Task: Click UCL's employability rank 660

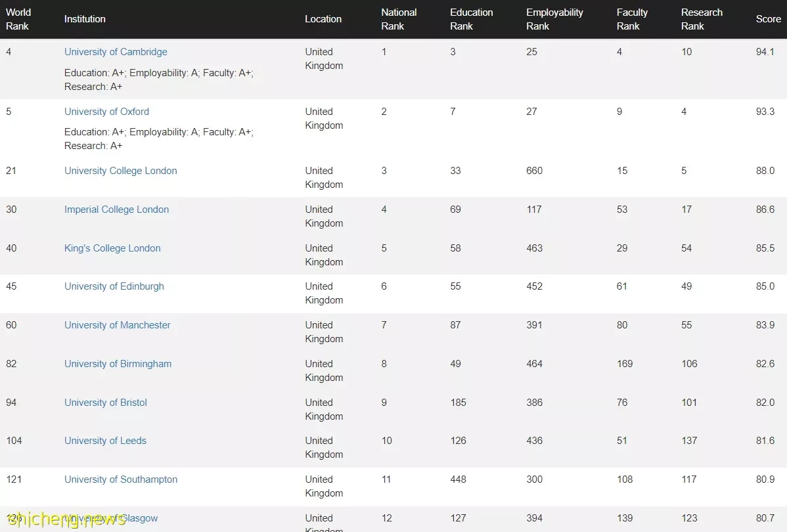Action: (x=534, y=171)
